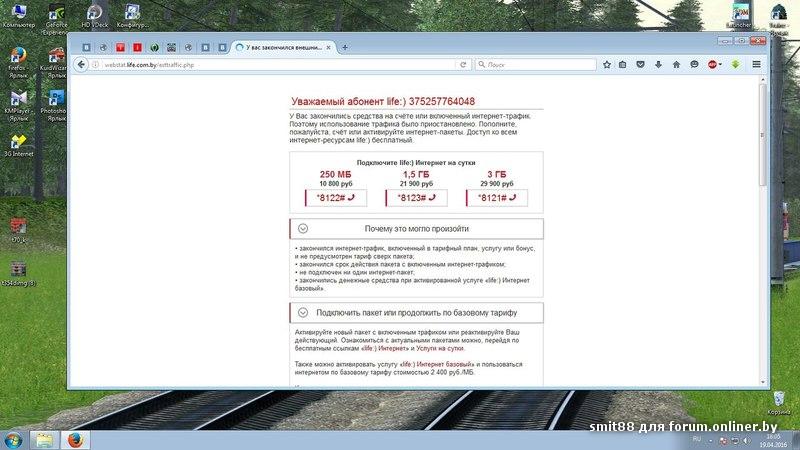This screenshot has height=450, width=800.
Task: Open the KMPlayer desktop shortcut
Action: pyautogui.click(x=18, y=106)
